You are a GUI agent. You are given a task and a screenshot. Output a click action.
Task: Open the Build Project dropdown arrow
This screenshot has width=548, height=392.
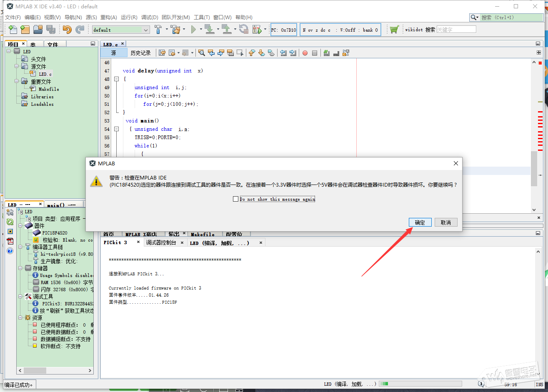[166, 30]
